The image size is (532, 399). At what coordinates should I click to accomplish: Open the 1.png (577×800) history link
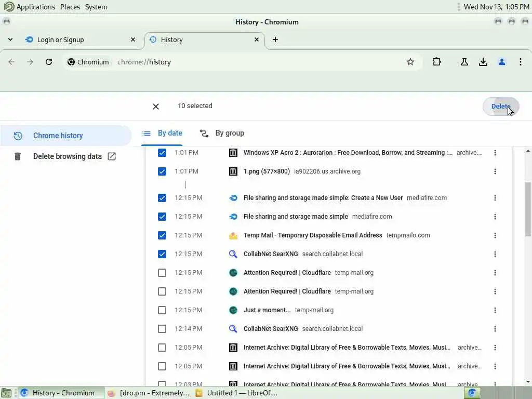(x=267, y=171)
